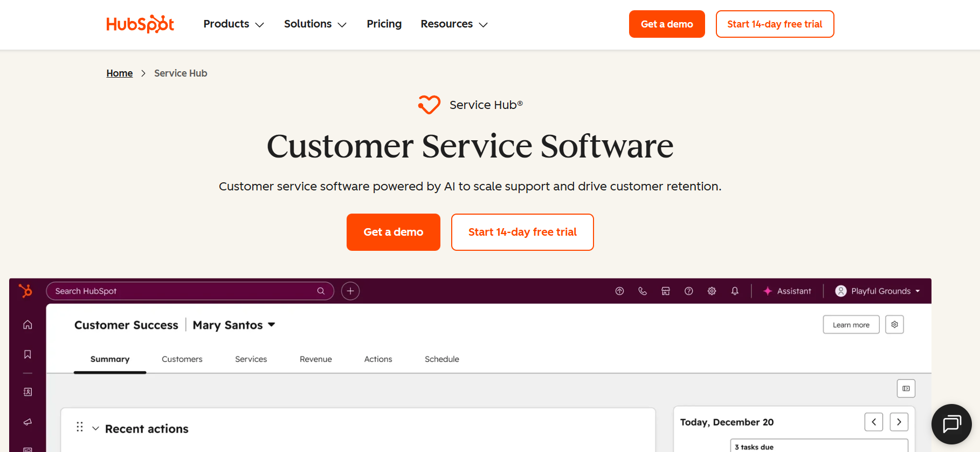
Task: Click the sidebar contacts icon
Action: pyautogui.click(x=27, y=392)
